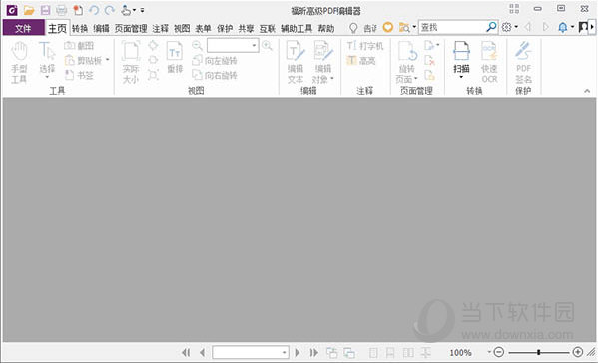Click the Undo arrow icon

[94, 10]
